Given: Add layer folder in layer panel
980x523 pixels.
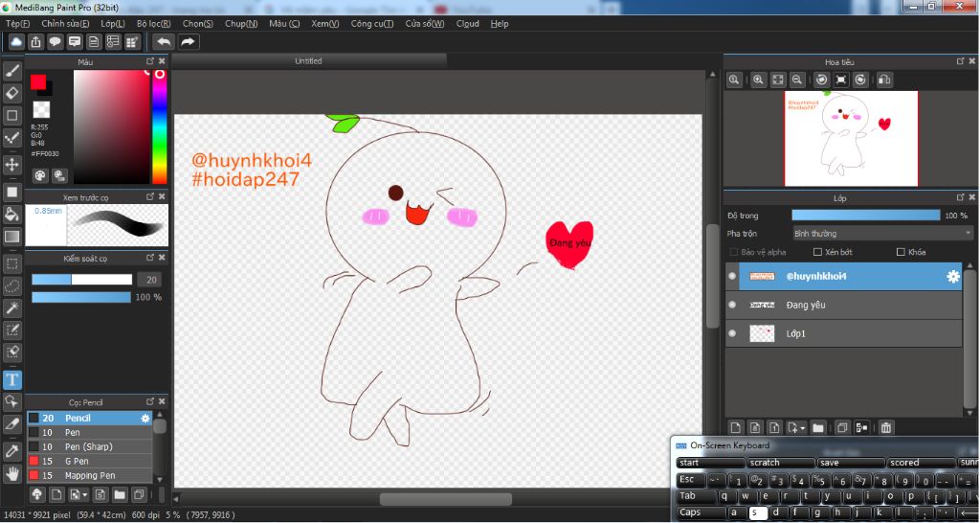Looking at the screenshot, I should tap(818, 428).
